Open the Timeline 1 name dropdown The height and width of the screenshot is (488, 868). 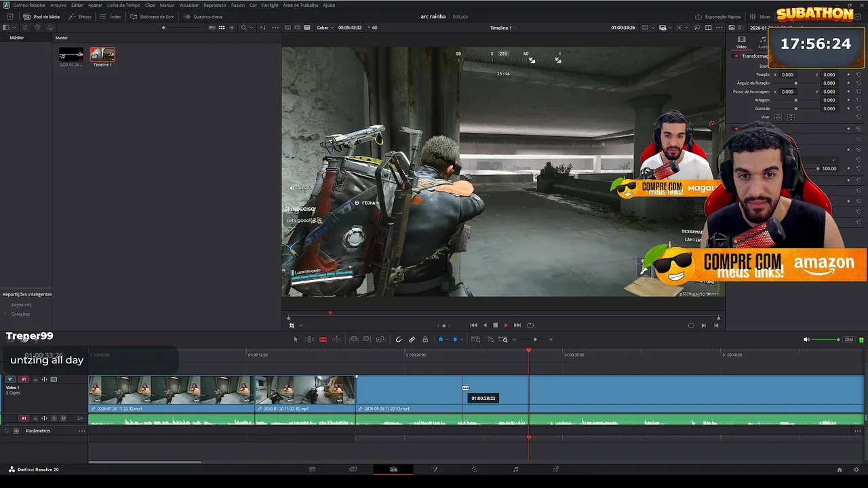(502, 28)
